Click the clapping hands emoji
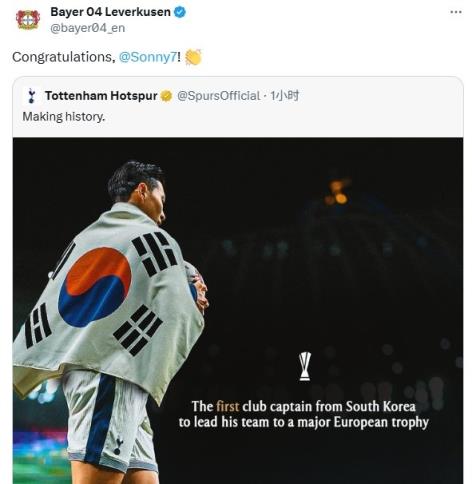This screenshot has height=484, width=472. tap(193, 57)
